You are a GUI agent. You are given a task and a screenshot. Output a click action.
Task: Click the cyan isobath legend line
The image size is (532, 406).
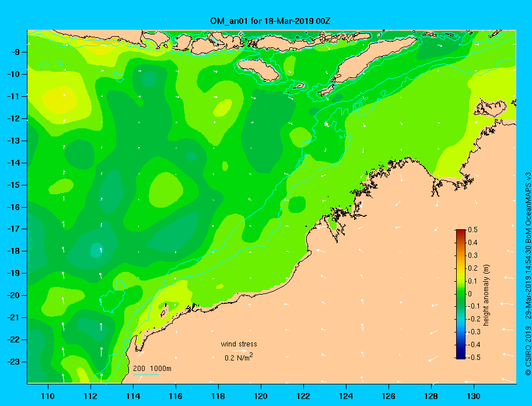coord(146,374)
